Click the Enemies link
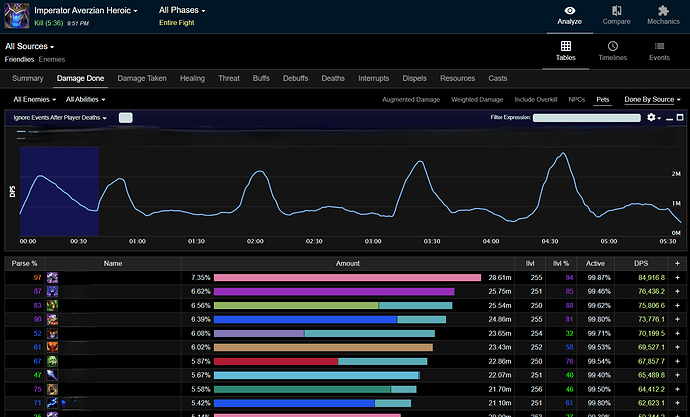 pyautogui.click(x=52, y=60)
